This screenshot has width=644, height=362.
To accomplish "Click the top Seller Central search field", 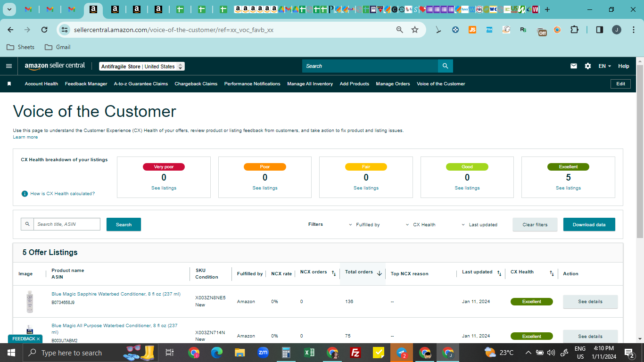I will pos(370,66).
